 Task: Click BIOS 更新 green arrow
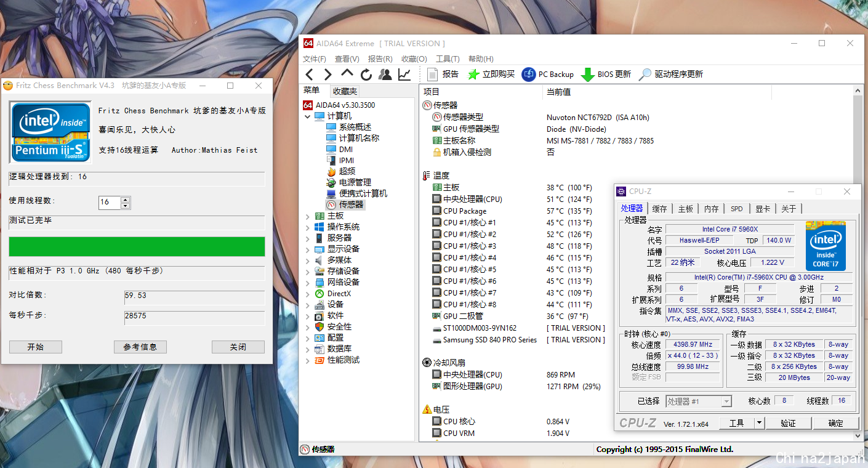click(606, 75)
